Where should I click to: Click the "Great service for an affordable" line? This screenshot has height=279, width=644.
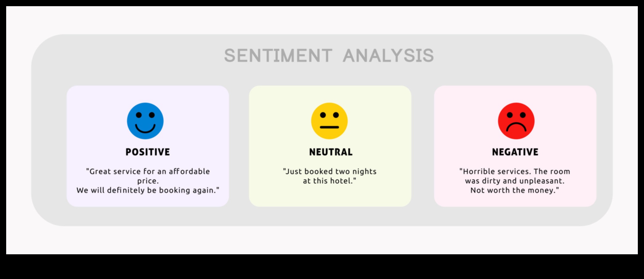click(x=148, y=171)
